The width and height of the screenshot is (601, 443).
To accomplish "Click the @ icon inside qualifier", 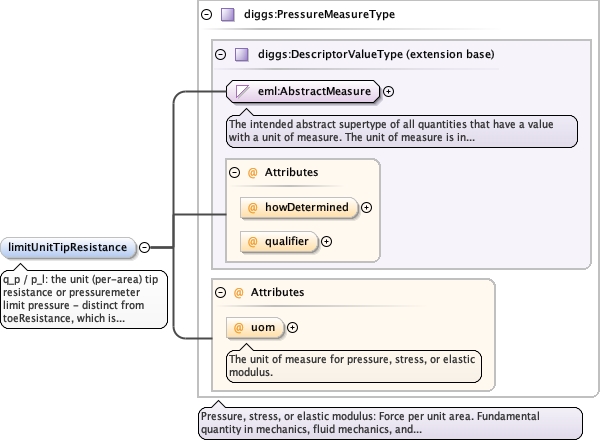I will point(252,242).
